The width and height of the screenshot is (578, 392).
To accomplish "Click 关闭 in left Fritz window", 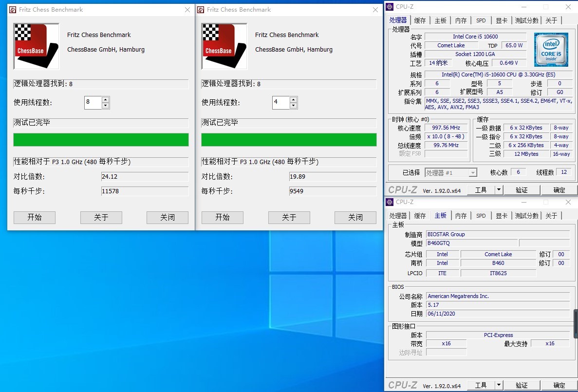I will click(168, 218).
